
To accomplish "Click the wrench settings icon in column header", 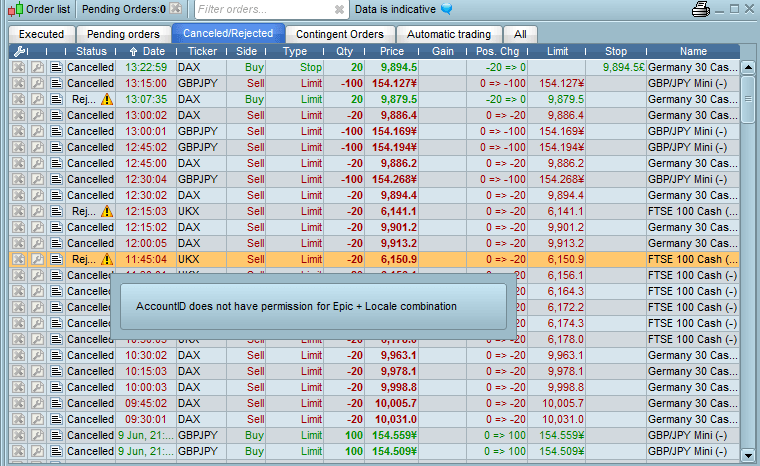I will point(18,51).
